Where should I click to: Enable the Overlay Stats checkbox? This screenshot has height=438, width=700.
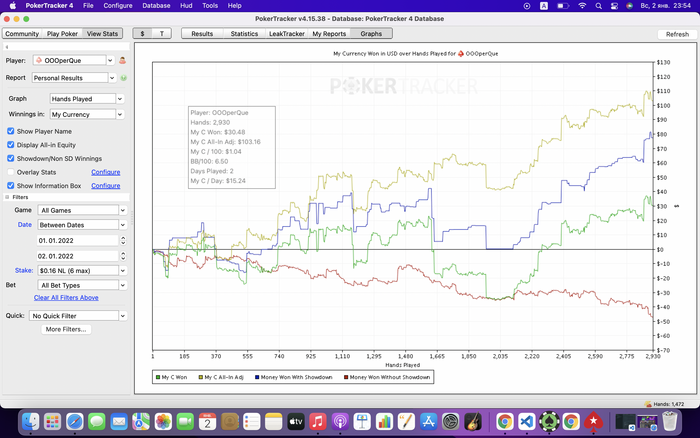[11, 172]
